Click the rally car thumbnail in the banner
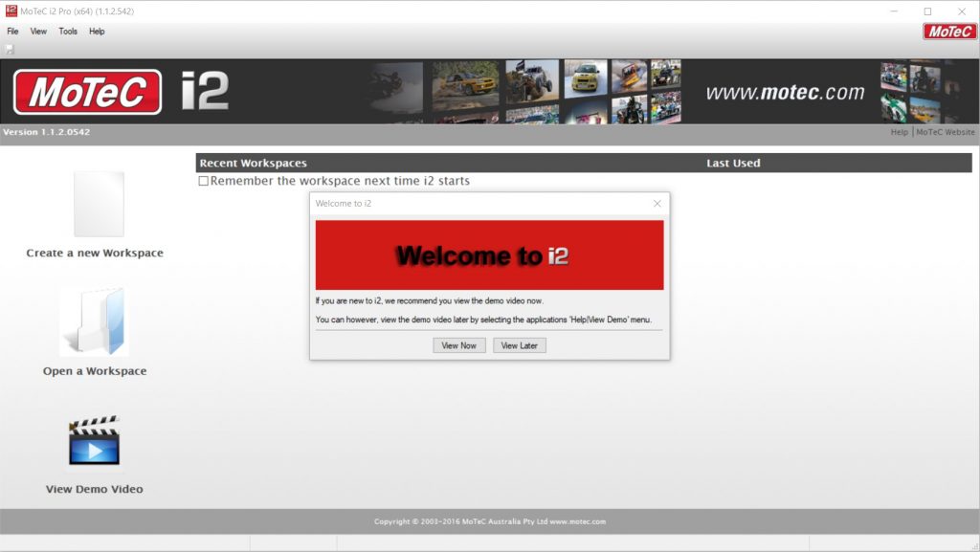This screenshot has height=552, width=980. pyautogui.click(x=466, y=85)
